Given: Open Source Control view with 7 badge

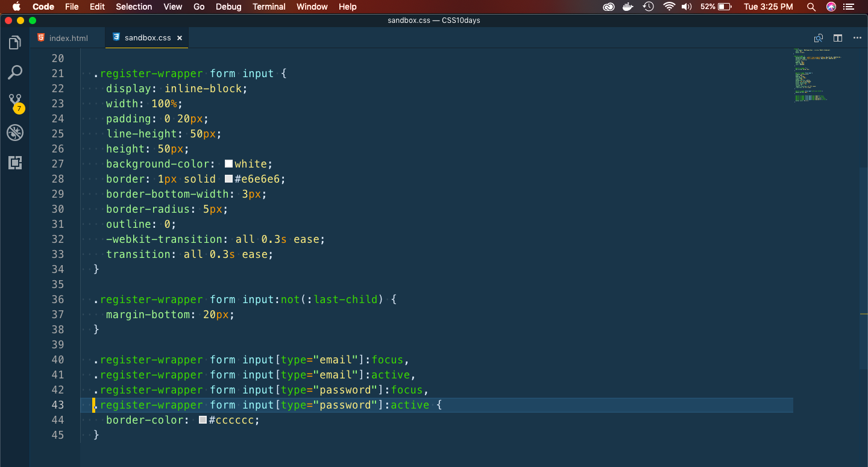Looking at the screenshot, I should [x=15, y=102].
